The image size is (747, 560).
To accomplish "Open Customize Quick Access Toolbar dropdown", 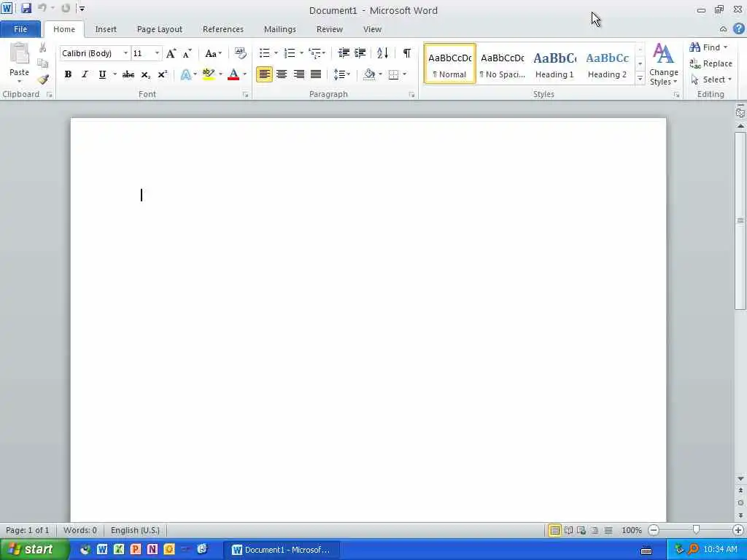I will pos(82,8).
